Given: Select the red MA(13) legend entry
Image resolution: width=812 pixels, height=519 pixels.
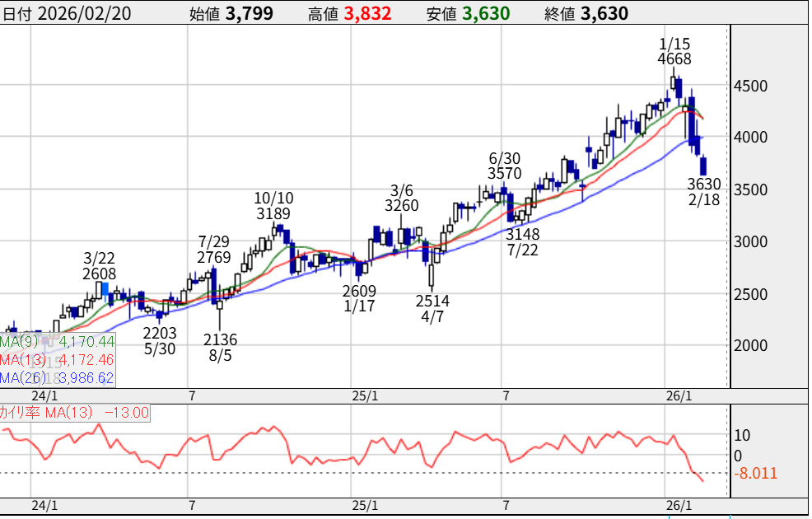Looking at the screenshot, I should pos(58,359).
